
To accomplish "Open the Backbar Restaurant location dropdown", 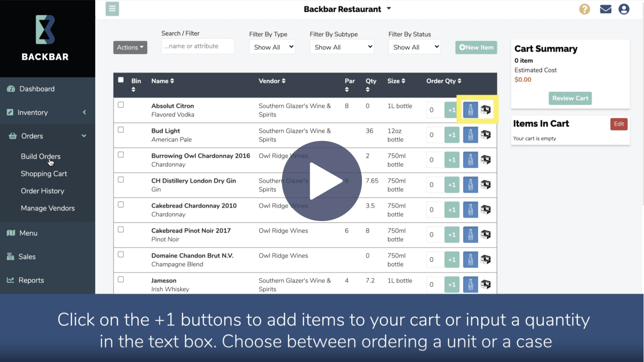I will 347,9.
